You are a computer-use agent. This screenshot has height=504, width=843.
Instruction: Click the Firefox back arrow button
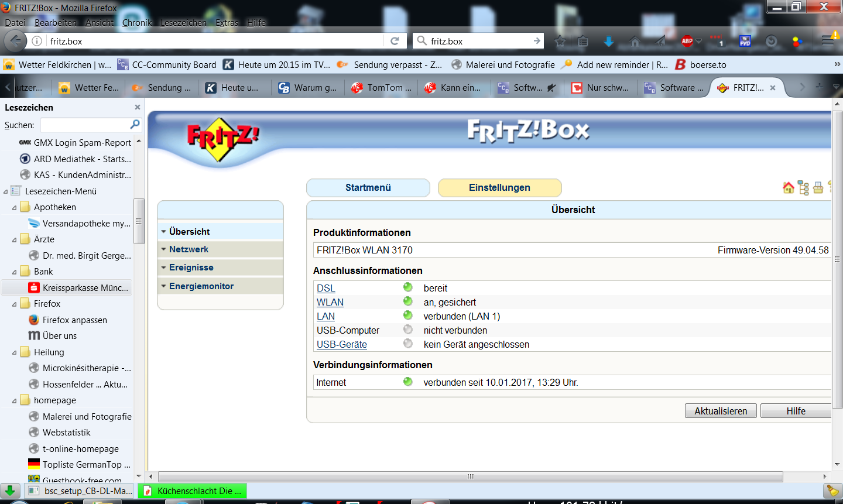click(x=15, y=41)
